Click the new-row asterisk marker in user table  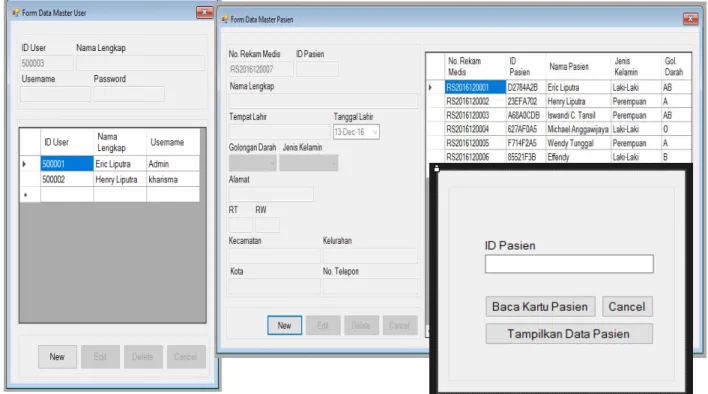click(30, 195)
